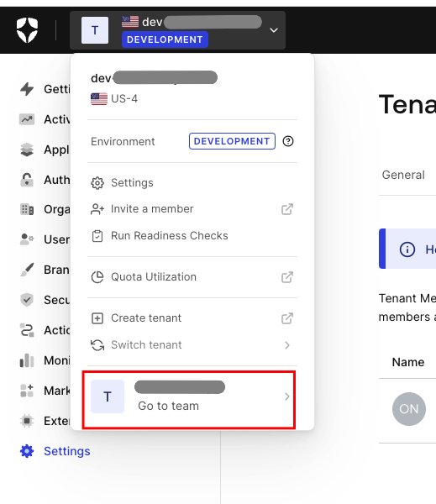Click the DEVELOPMENT environment badge in menu
Image resolution: width=436 pixels, height=504 pixels.
tap(232, 141)
